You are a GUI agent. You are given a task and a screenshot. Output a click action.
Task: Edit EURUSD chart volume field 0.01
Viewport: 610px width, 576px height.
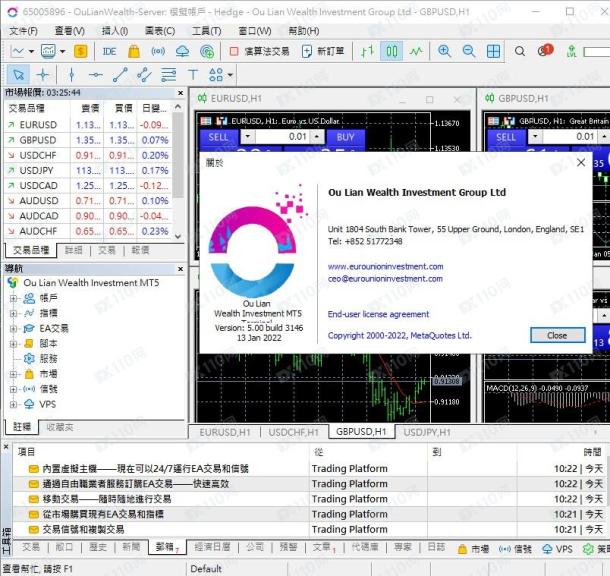[283, 137]
